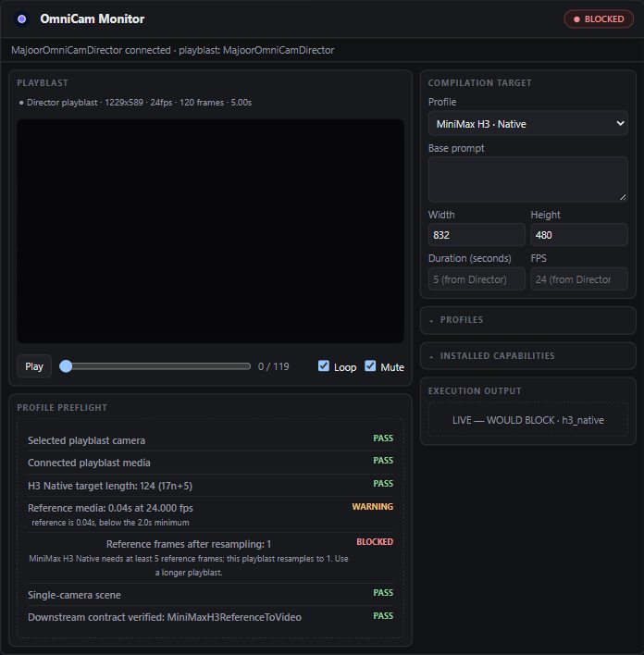
Task: Click the EXECUTION OUTPUT heading
Action: coord(475,391)
